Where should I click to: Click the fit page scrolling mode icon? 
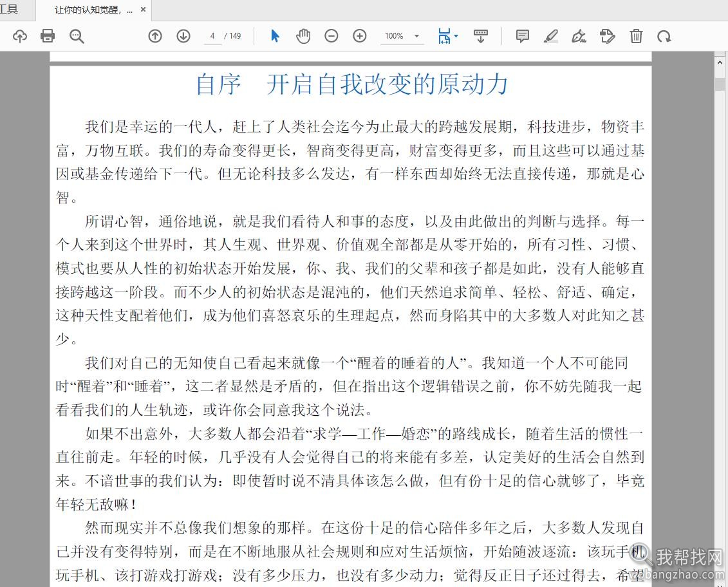(444, 36)
